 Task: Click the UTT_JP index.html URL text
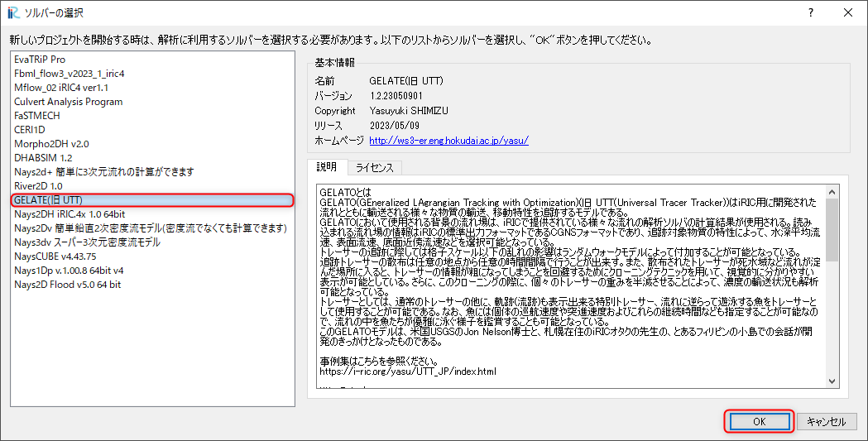[408, 371]
